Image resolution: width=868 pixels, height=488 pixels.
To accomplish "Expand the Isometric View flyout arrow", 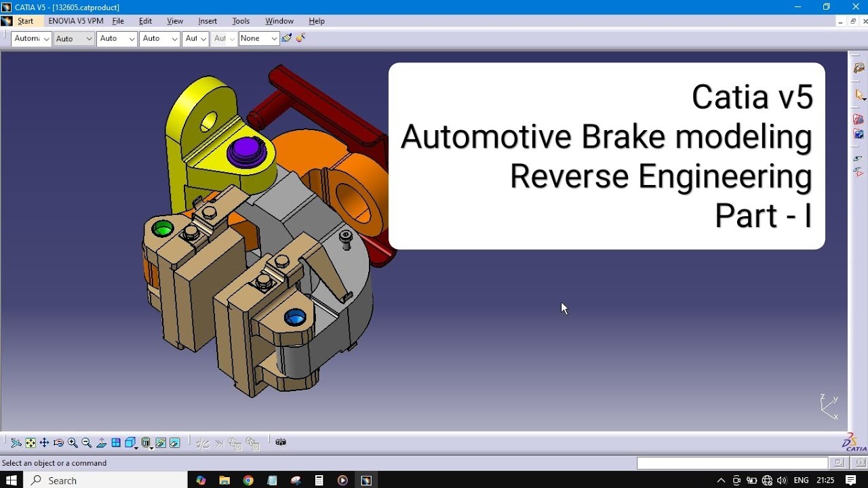I will (x=136, y=447).
